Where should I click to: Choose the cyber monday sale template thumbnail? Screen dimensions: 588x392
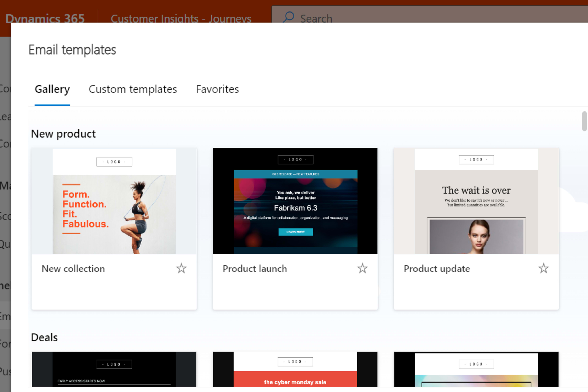[x=295, y=369]
